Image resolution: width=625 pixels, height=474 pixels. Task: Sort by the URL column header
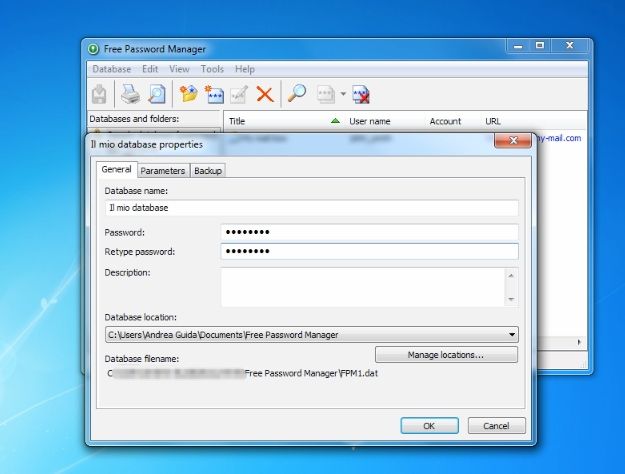[493, 121]
